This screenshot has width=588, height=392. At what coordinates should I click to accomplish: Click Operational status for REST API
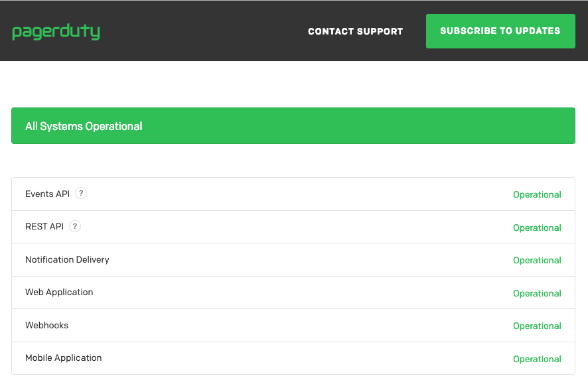tap(537, 228)
